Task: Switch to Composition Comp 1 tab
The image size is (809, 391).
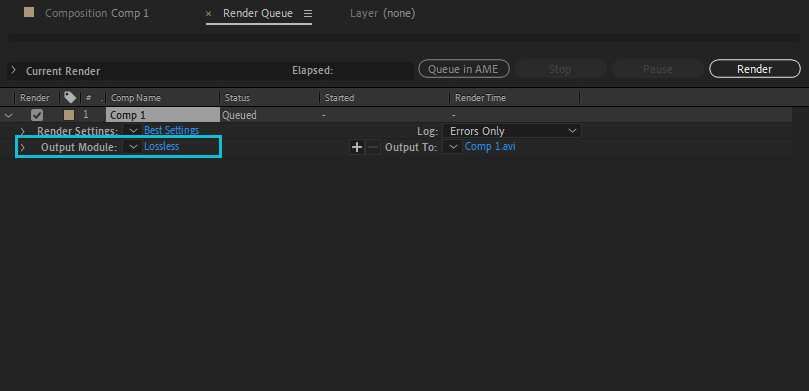Action: 96,13
